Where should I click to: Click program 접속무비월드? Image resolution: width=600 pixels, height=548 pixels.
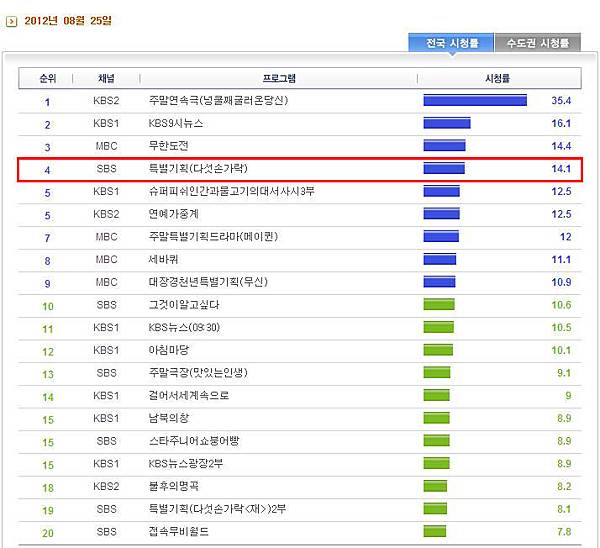click(178, 532)
